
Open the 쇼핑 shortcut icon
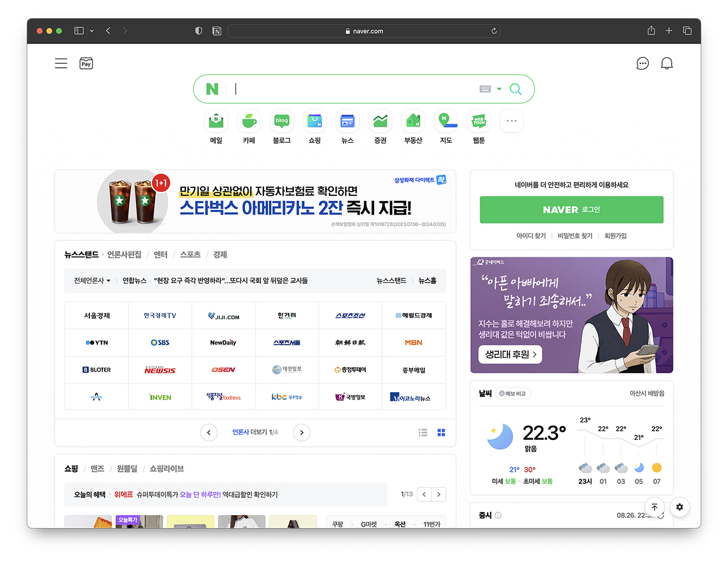pos(315,121)
